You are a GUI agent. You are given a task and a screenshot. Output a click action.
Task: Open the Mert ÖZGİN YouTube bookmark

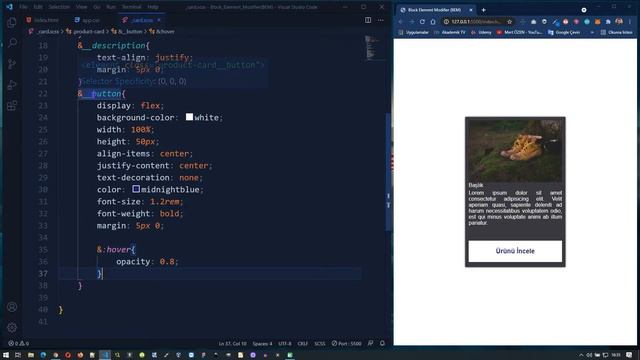(519, 32)
